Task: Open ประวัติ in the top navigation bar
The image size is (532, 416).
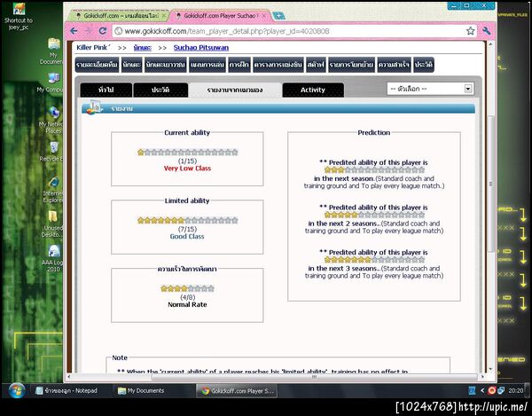Action: (x=424, y=65)
